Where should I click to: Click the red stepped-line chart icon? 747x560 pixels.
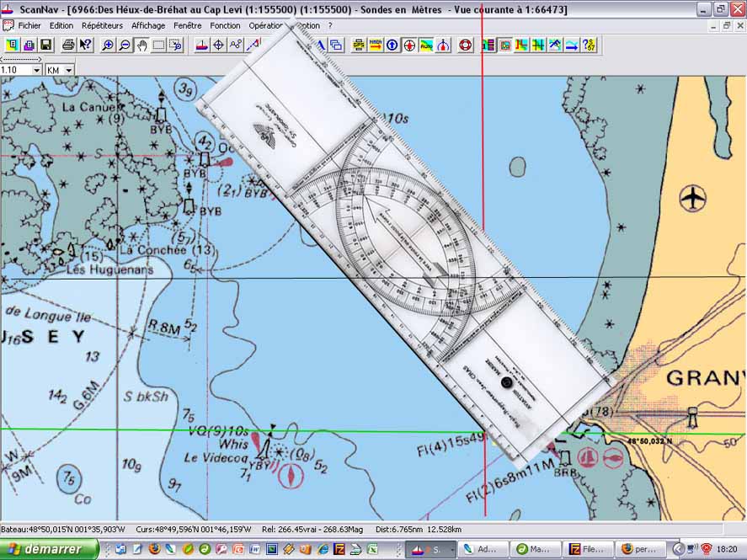[x=521, y=45]
